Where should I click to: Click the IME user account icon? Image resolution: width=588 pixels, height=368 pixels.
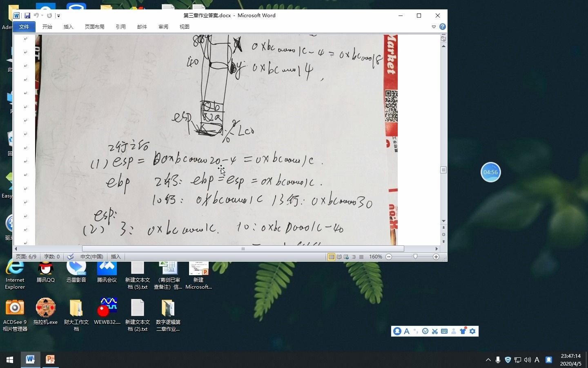(454, 331)
